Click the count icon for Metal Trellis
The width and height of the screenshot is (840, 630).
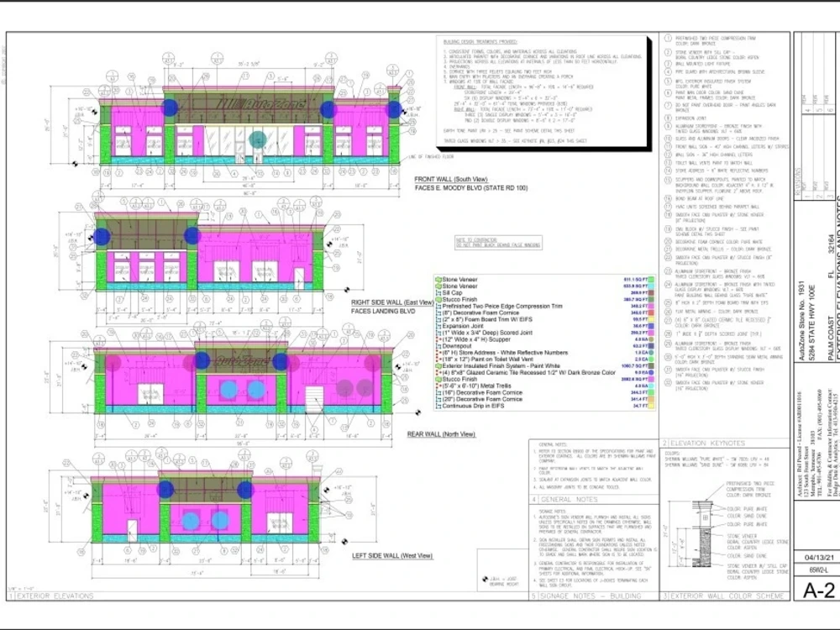(x=438, y=386)
